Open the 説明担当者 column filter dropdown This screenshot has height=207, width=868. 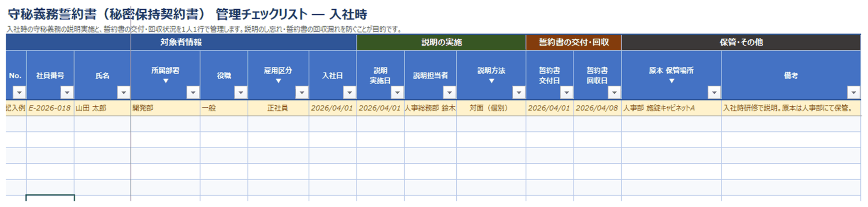click(x=449, y=93)
